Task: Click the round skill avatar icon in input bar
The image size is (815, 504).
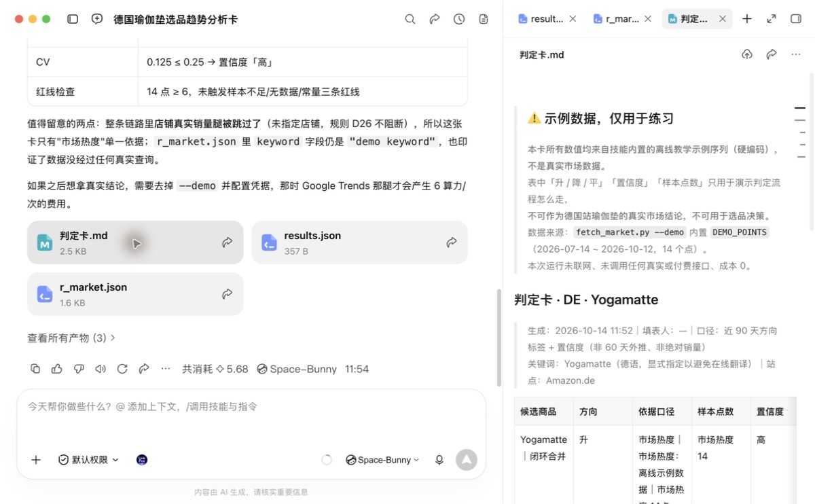Action: click(142, 460)
